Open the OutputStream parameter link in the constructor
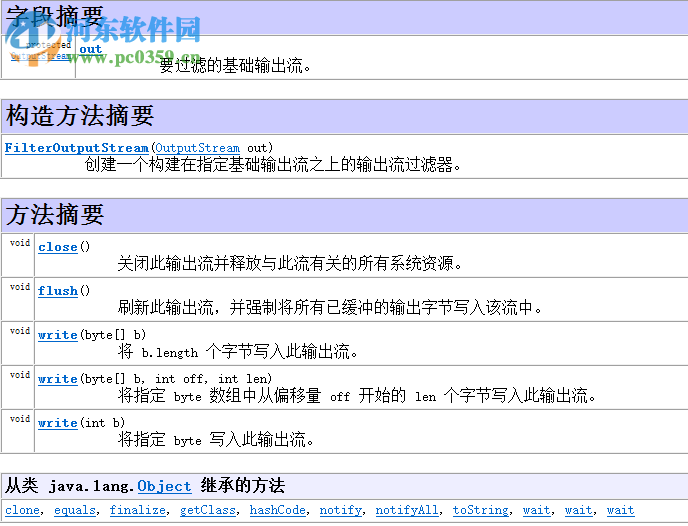The width and height of the screenshot is (688, 526). pyautogui.click(x=198, y=148)
